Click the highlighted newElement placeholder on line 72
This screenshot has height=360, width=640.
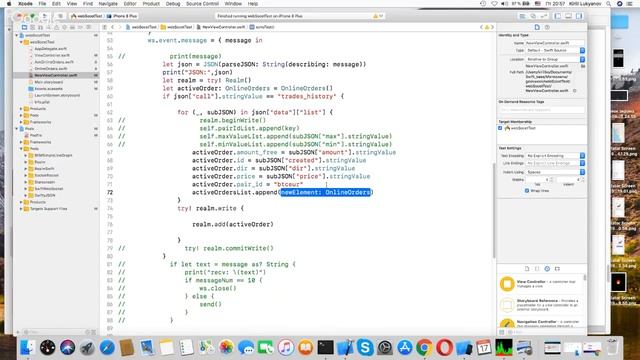(x=325, y=192)
